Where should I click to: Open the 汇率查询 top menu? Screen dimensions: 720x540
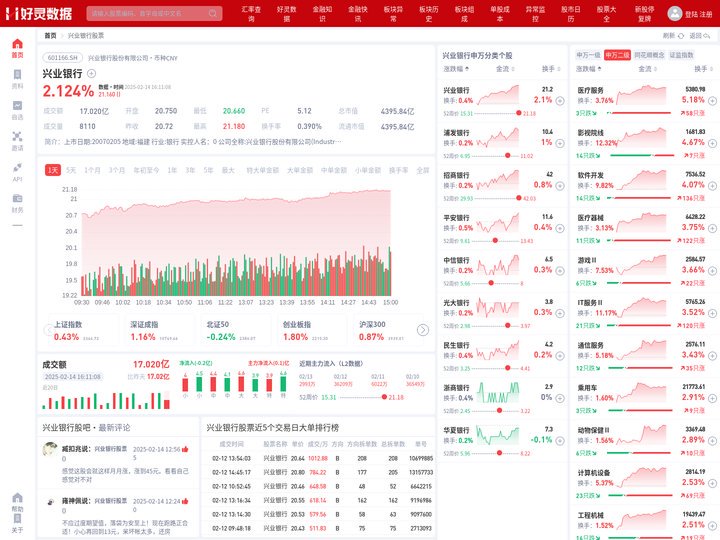click(x=251, y=14)
